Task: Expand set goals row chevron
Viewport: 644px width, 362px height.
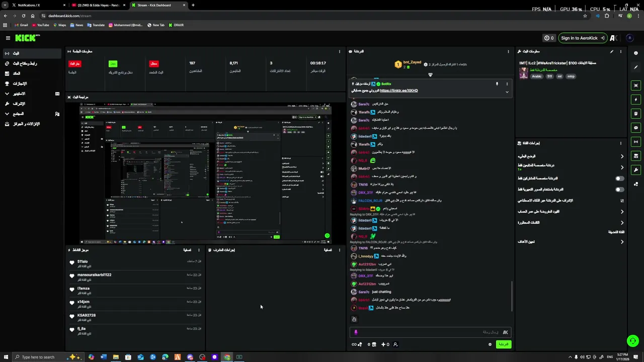Action: coord(622,242)
